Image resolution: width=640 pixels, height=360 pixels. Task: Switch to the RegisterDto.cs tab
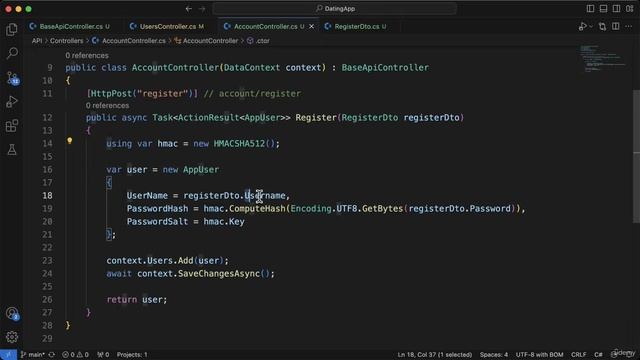coord(356,27)
